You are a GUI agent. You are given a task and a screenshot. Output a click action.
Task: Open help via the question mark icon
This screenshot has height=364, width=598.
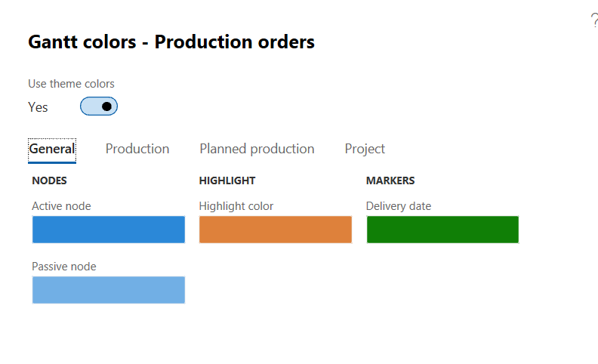593,21
